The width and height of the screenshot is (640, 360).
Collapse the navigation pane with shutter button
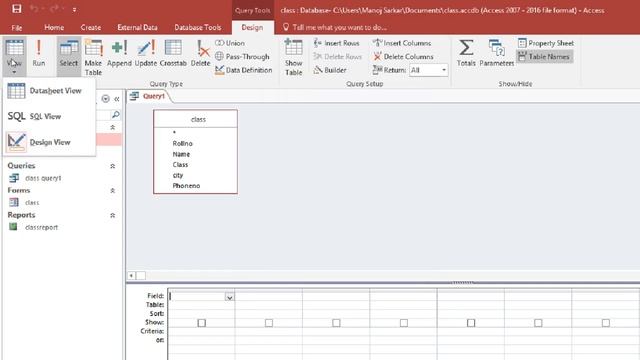(x=117, y=99)
